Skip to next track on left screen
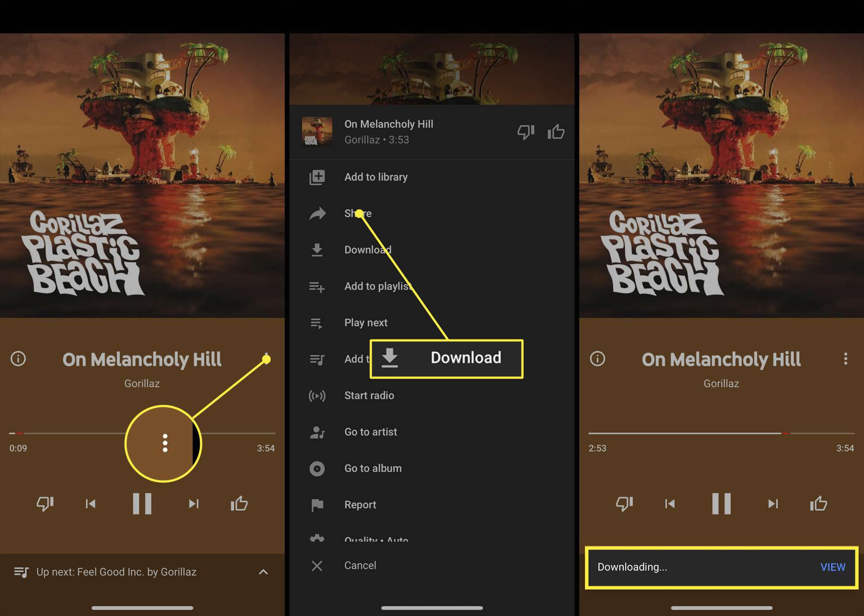This screenshot has width=864, height=616. pos(193,504)
